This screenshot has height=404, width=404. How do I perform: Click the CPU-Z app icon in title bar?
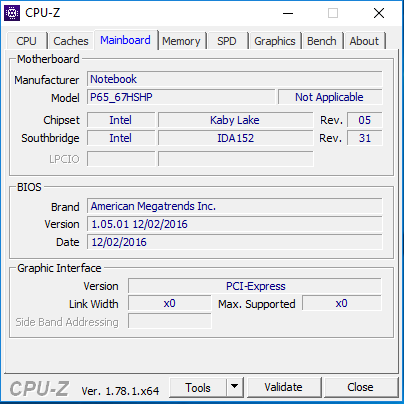click(x=12, y=13)
